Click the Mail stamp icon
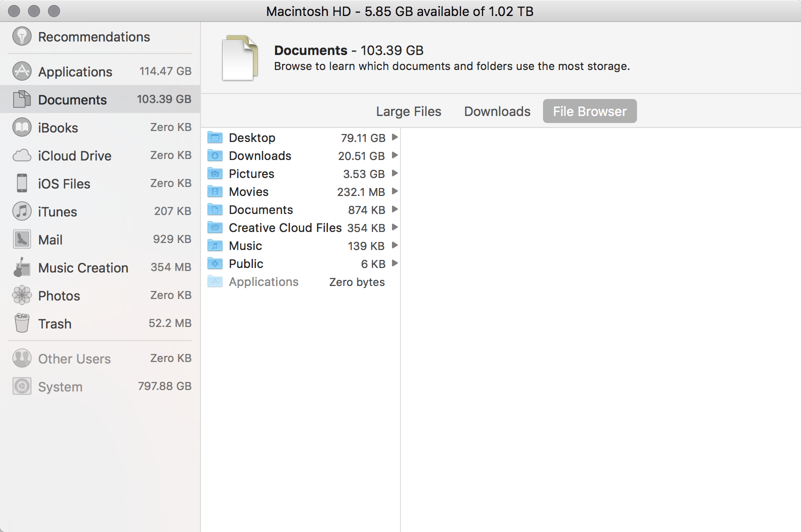 pyautogui.click(x=22, y=239)
